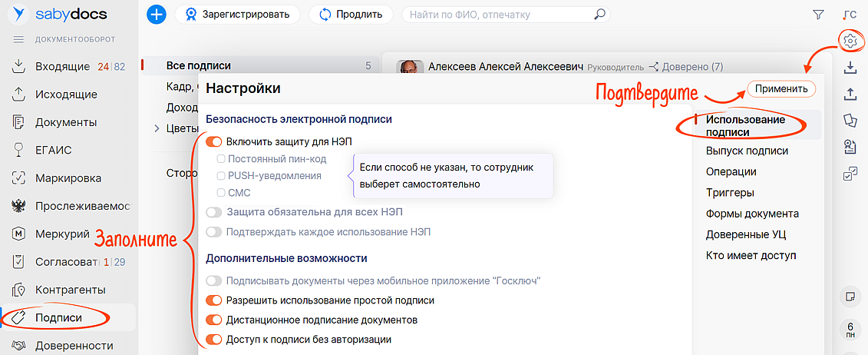Open the 'Доверено (7)' list
This screenshot has height=355, width=868.
point(685,67)
